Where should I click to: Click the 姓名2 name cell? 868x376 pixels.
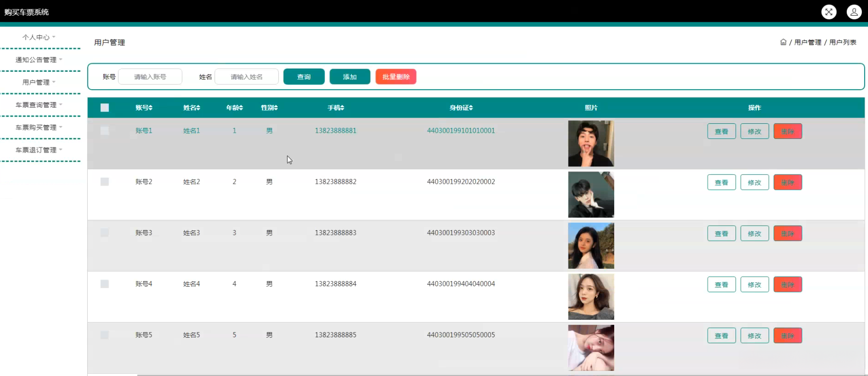192,182
